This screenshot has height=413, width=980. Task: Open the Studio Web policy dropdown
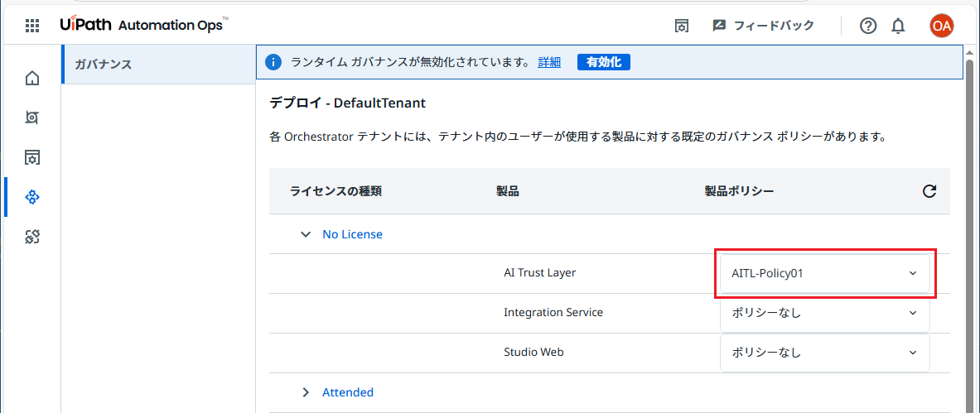[x=825, y=353]
